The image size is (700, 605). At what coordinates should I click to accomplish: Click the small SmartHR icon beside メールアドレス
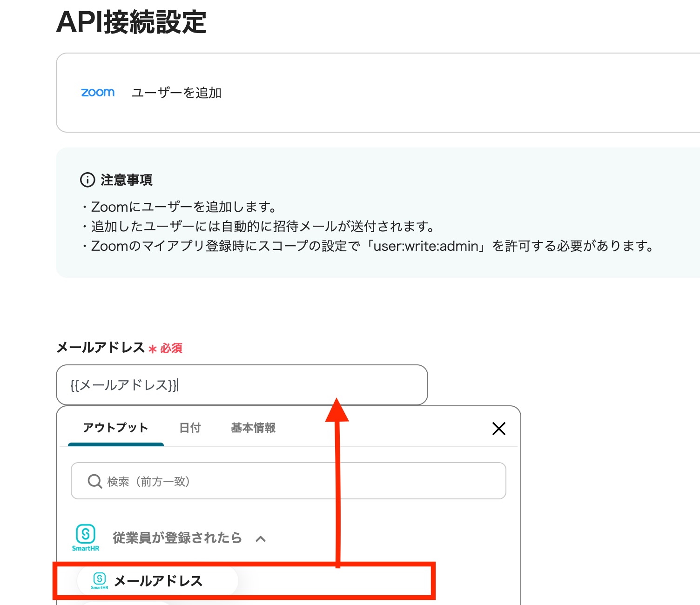(x=100, y=581)
